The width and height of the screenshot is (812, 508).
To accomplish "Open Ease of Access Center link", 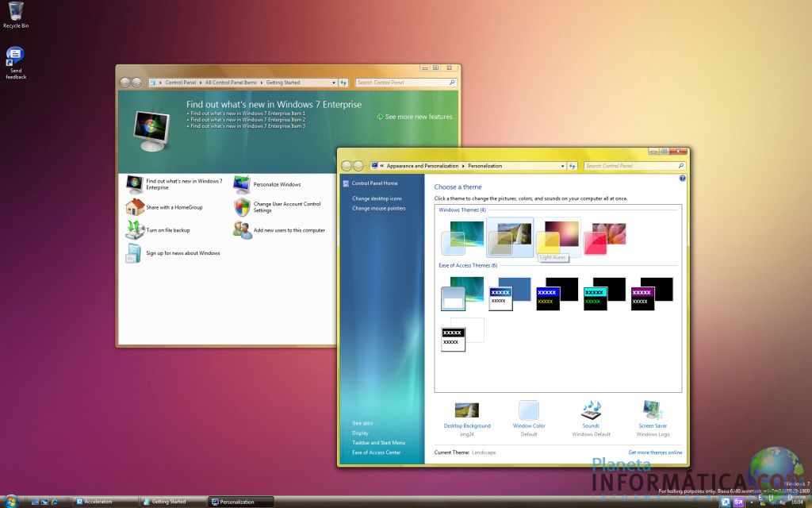I will coord(377,452).
